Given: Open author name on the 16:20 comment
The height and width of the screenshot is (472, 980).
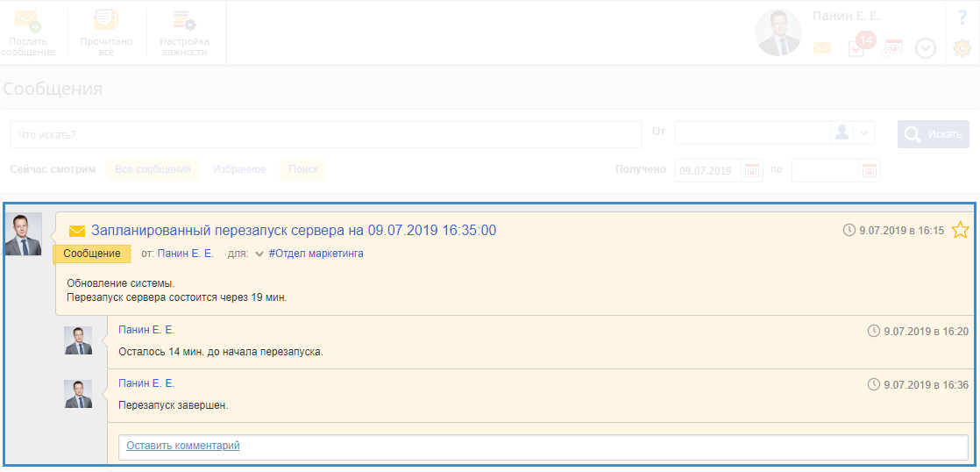Looking at the screenshot, I should [x=147, y=330].
